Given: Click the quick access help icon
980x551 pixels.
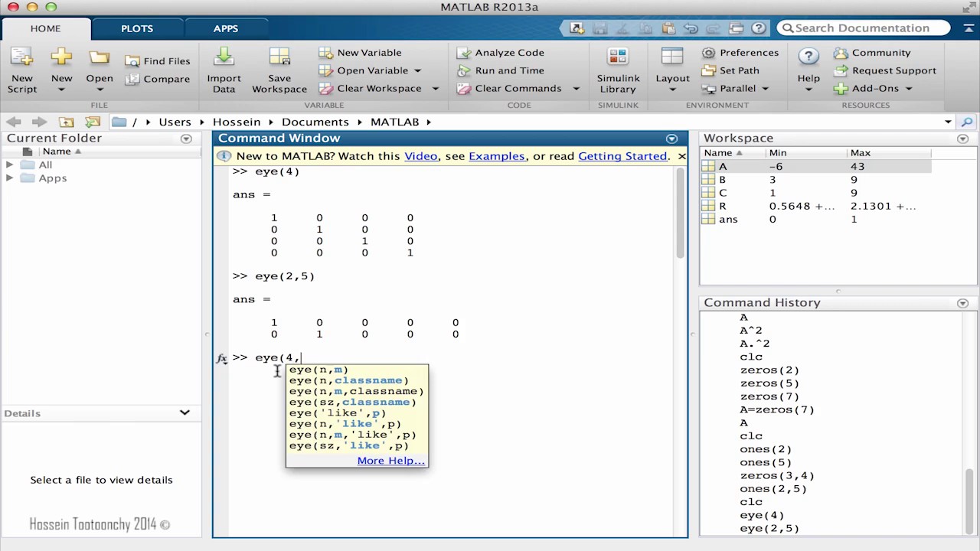Looking at the screenshot, I should 759,28.
